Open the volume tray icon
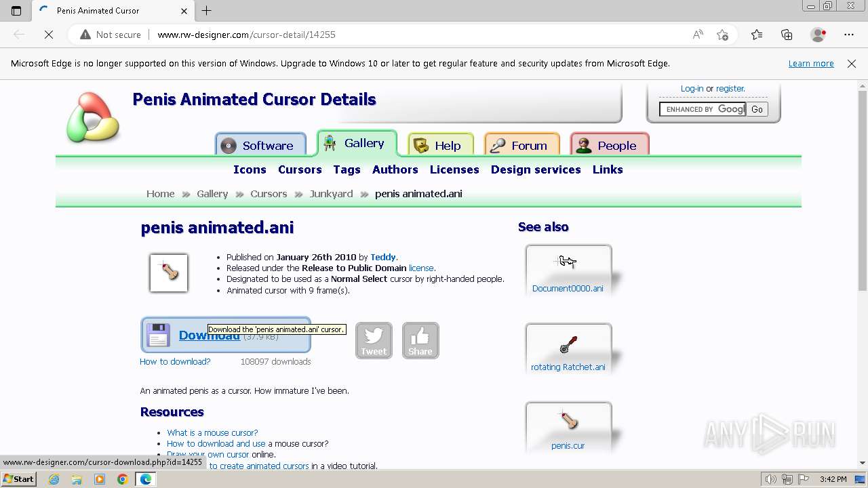The image size is (868, 488). (x=771, y=479)
